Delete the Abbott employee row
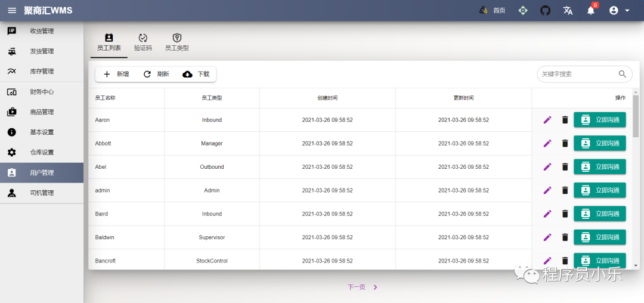Viewport: 644px width, 303px height. tap(565, 143)
